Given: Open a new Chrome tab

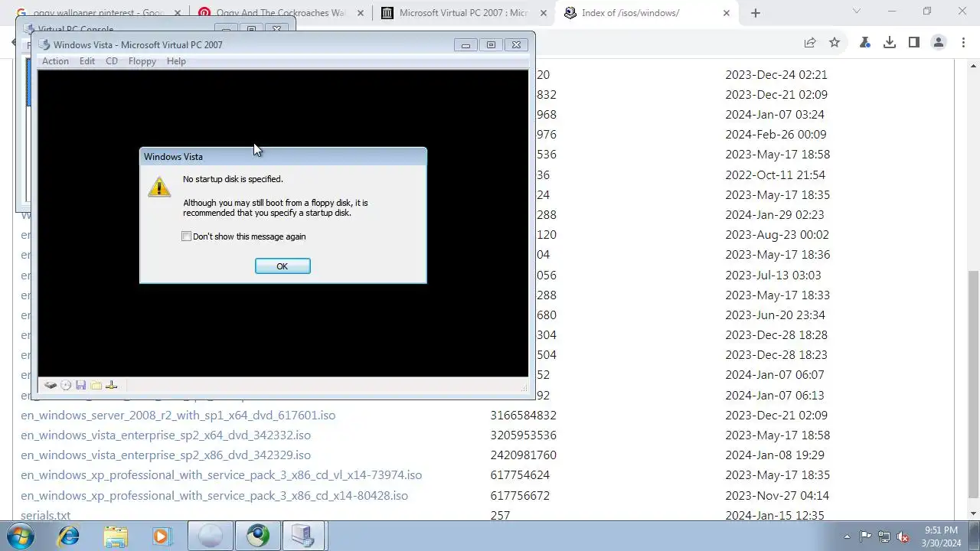Looking at the screenshot, I should [x=755, y=13].
